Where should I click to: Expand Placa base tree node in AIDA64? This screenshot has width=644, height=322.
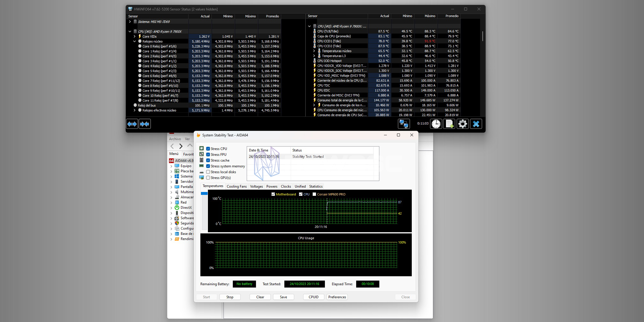[x=171, y=171]
